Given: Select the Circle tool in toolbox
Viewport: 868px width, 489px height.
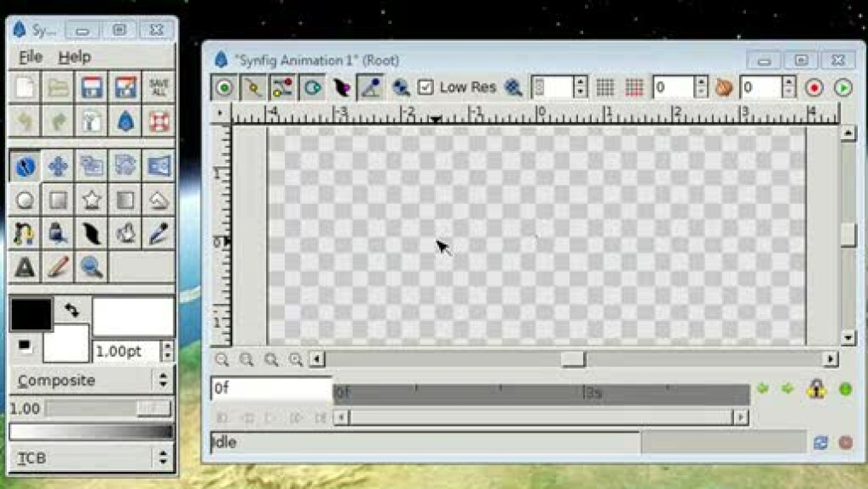Looking at the screenshot, I should point(25,201).
